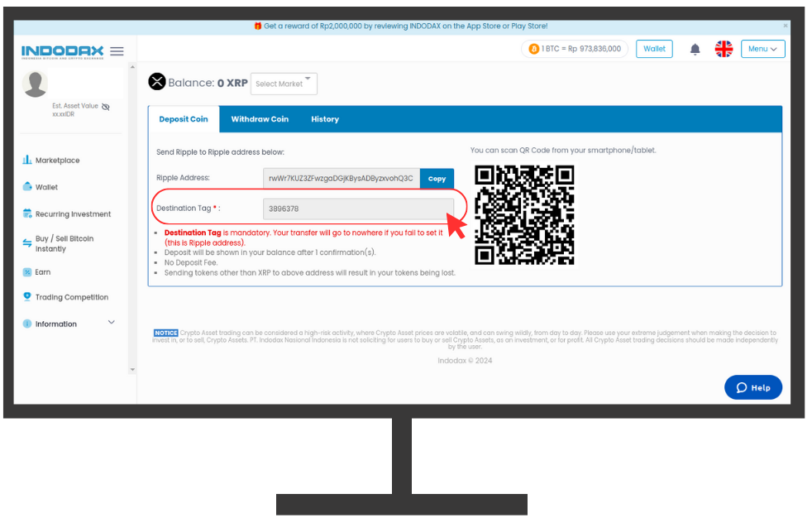Click the XRP coin logo
The width and height of the screenshot is (812, 518).
pyautogui.click(x=157, y=82)
